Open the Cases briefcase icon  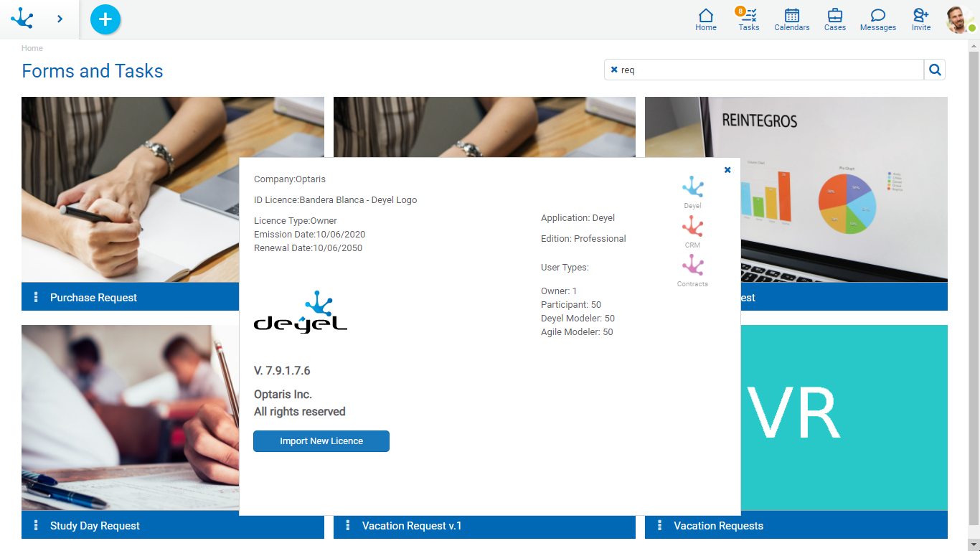834,19
